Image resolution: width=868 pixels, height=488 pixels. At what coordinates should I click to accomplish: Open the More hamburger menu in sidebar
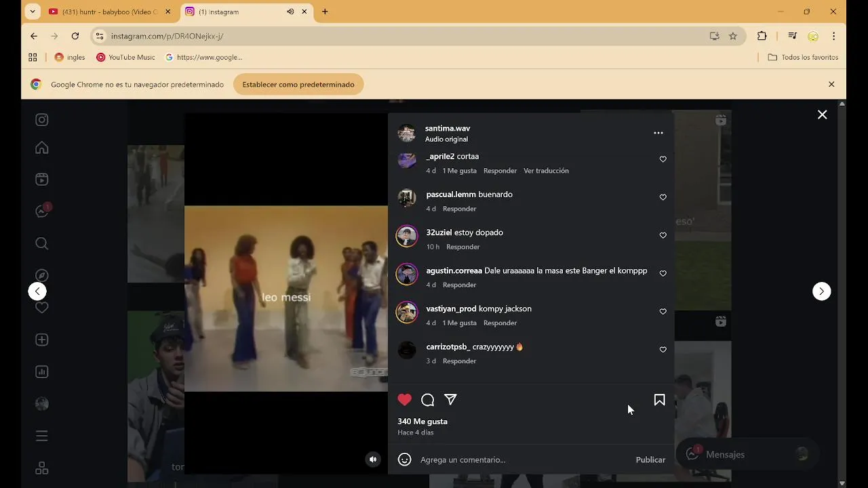point(41,436)
